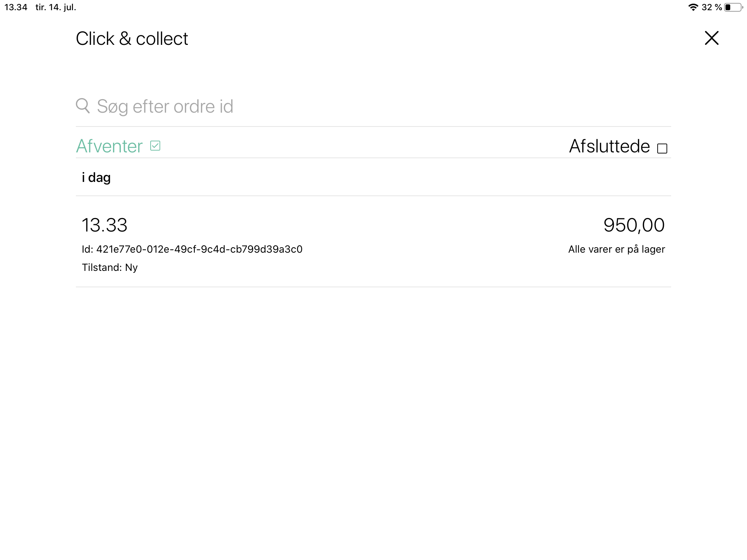
Task: Tap the battery indicator icon
Action: [x=733, y=7]
